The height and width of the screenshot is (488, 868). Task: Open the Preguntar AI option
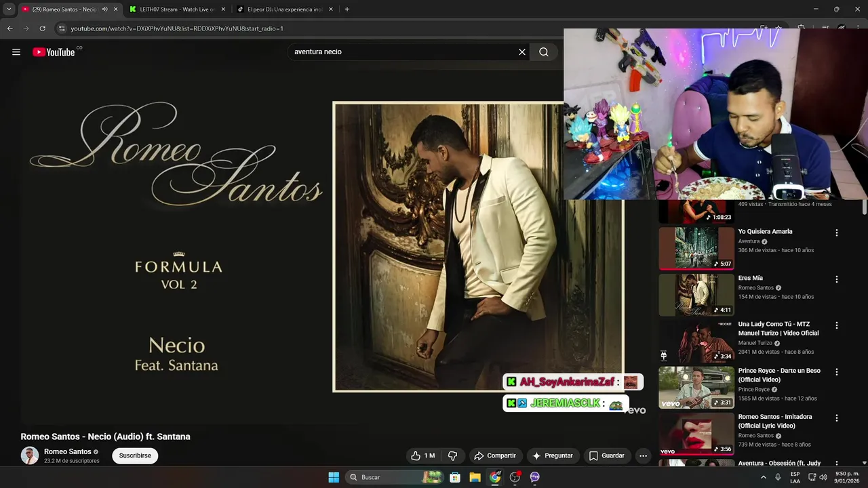[x=553, y=455]
